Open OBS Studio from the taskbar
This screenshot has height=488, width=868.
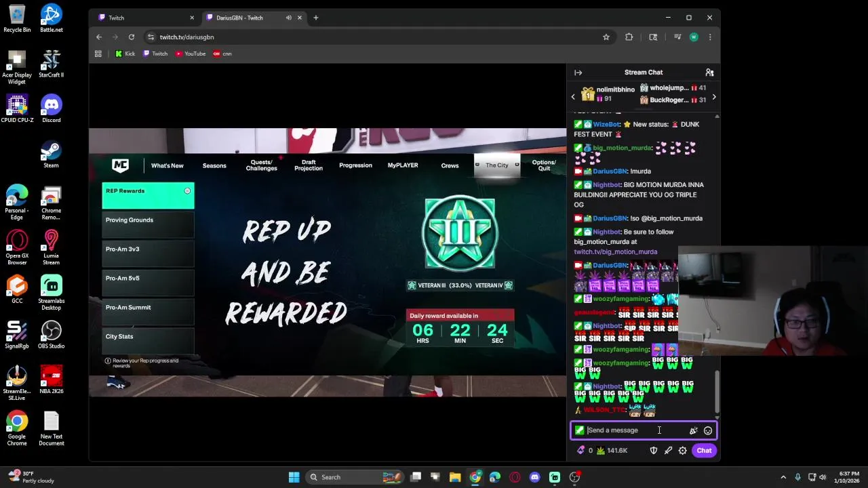574,477
